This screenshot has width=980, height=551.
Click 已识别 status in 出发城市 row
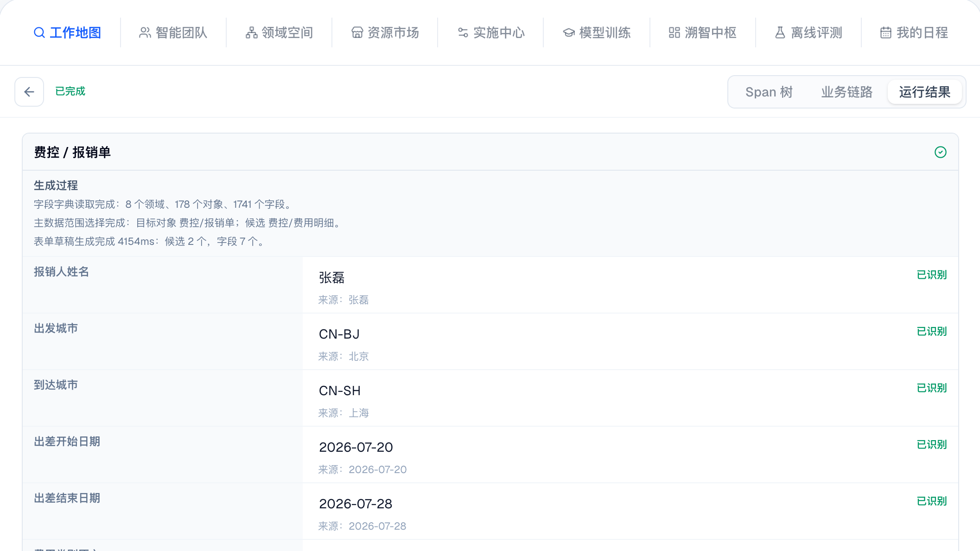(932, 331)
